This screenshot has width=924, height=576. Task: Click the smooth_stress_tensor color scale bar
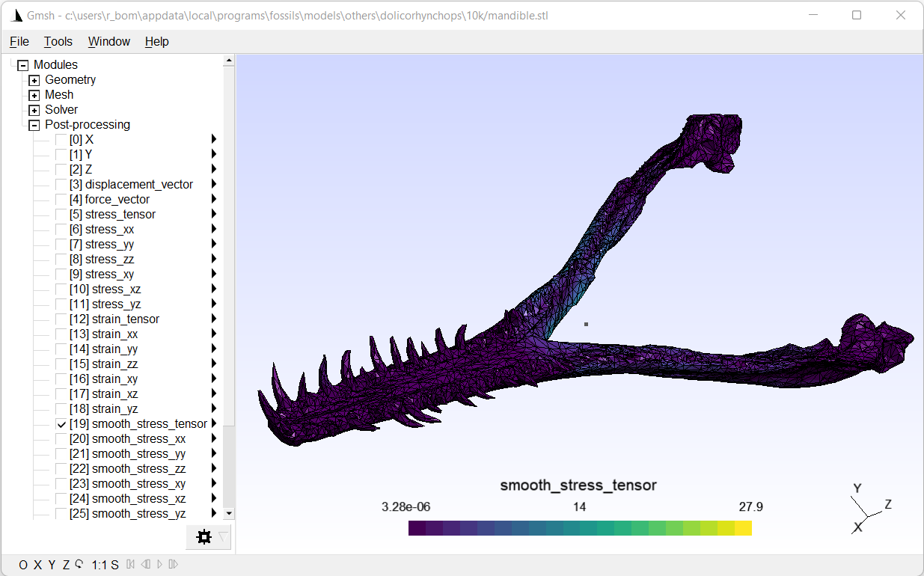click(580, 528)
